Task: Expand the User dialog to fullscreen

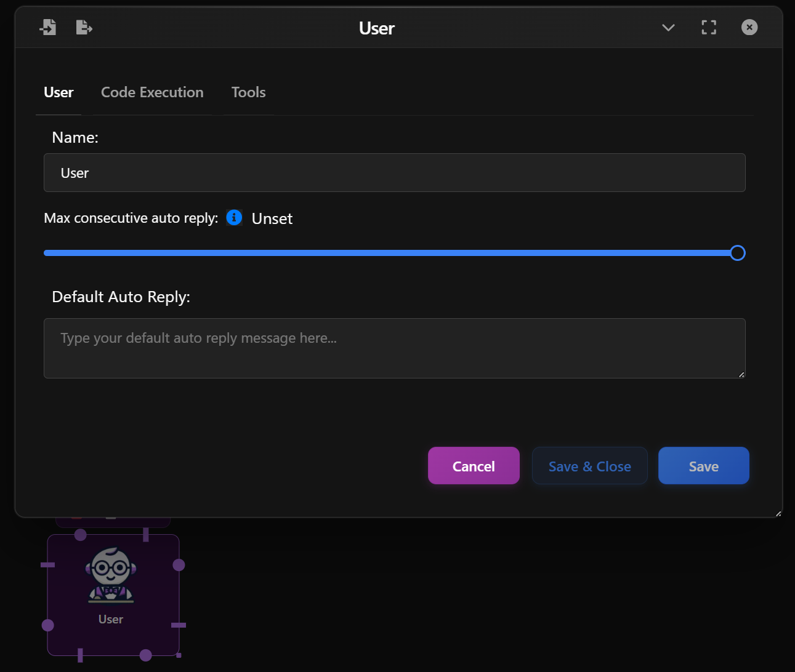Action: click(708, 27)
